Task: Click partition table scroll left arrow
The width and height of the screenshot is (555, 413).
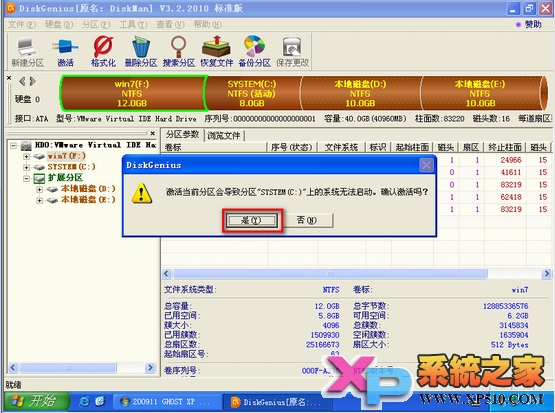Action: 167,274
